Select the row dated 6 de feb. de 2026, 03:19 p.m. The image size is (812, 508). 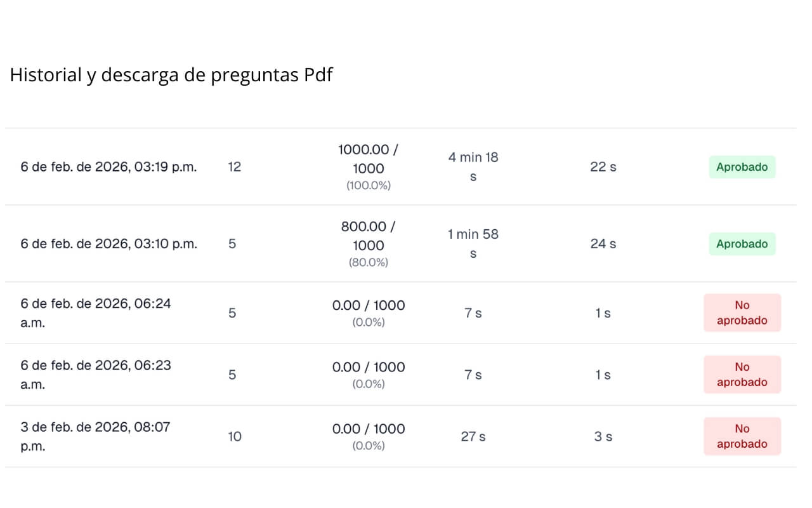[x=108, y=167]
